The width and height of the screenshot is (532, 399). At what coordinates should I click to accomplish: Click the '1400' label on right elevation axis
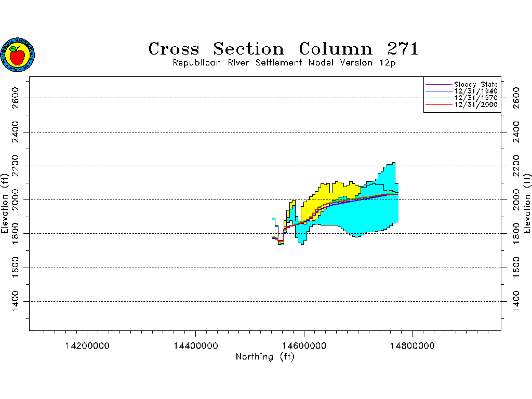coord(516,302)
